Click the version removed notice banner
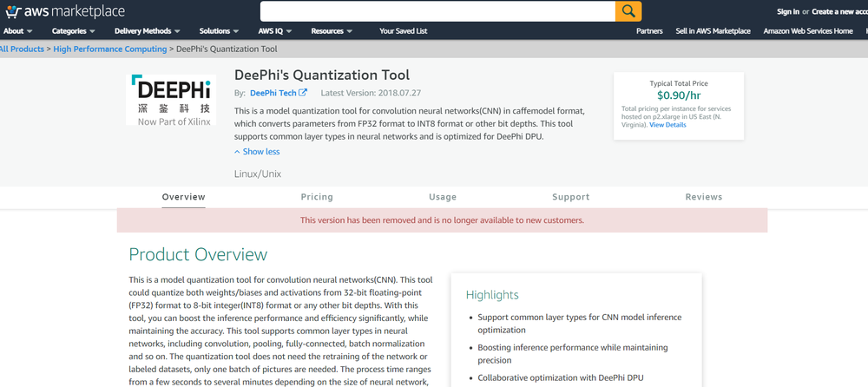Viewport: 868px width, 387px height. coord(442,220)
